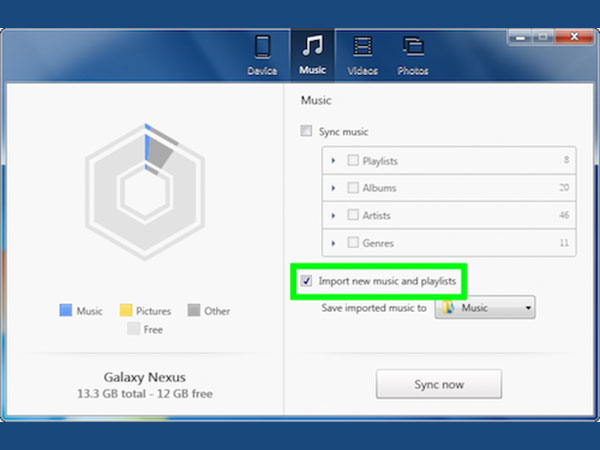Expand the Artists row arrow
The width and height of the screenshot is (600, 450).
point(333,215)
